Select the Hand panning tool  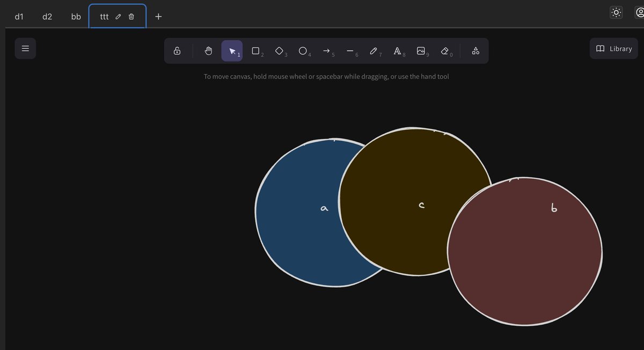209,51
